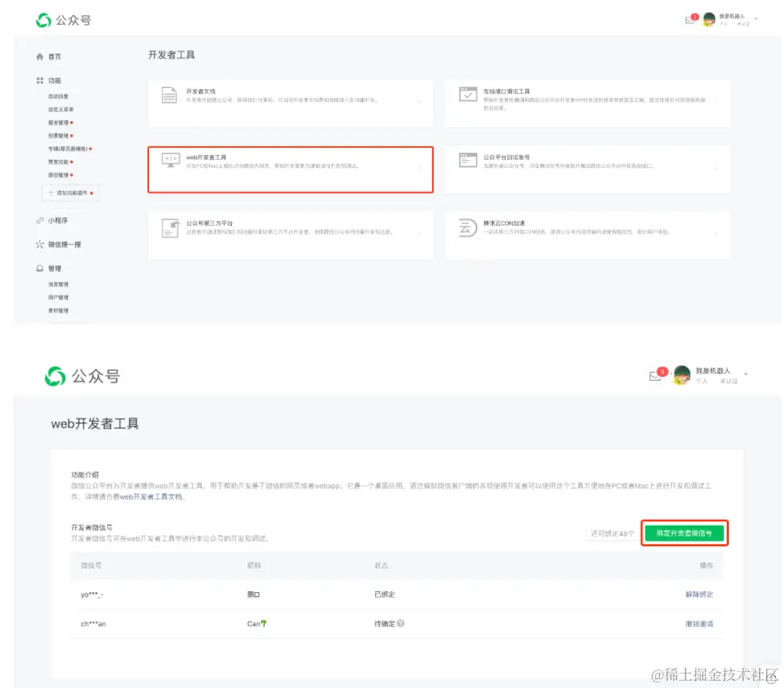Viewport: 784px width, 688px height.
Task: Click the chevron on 开发者文档 card
Action: point(419,101)
